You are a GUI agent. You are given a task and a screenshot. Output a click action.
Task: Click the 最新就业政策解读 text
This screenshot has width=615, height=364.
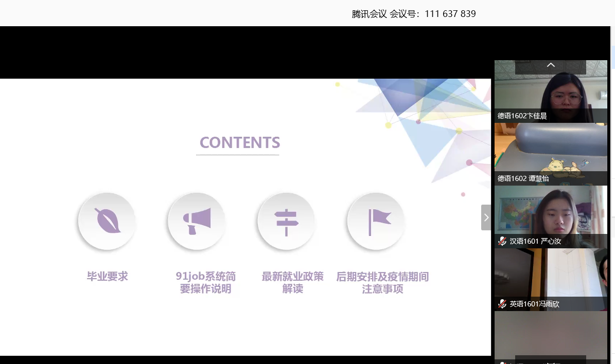click(x=292, y=283)
